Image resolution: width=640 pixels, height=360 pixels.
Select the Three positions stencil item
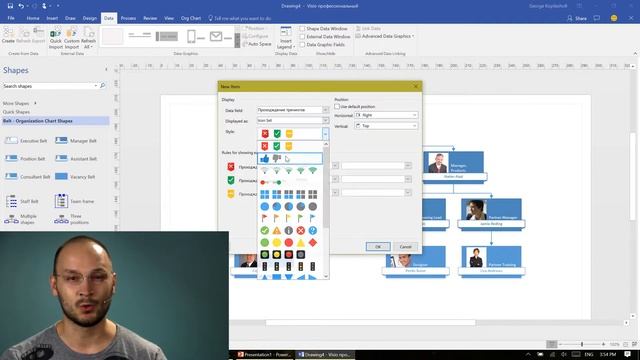72,219
